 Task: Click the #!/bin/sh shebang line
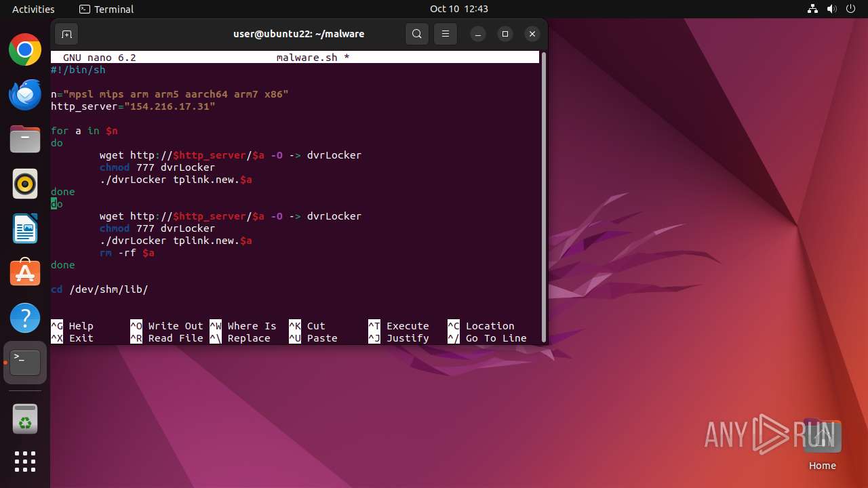coord(78,70)
